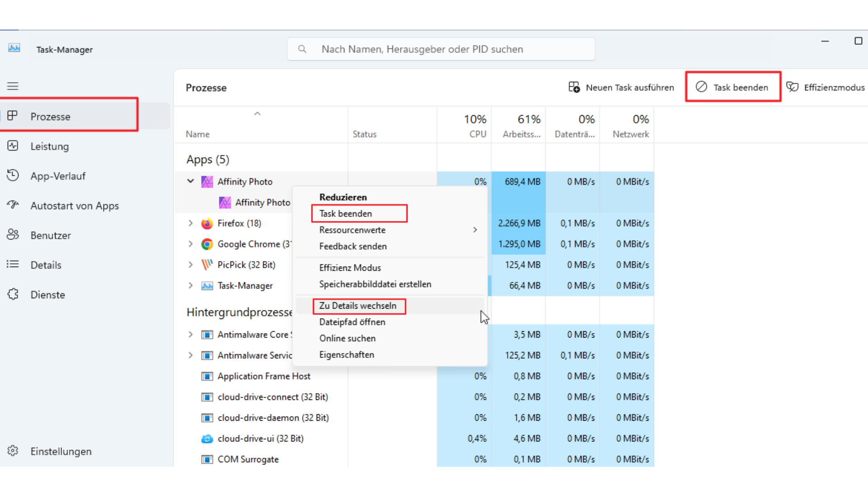Expand the Google Chrome process group

coord(190,244)
